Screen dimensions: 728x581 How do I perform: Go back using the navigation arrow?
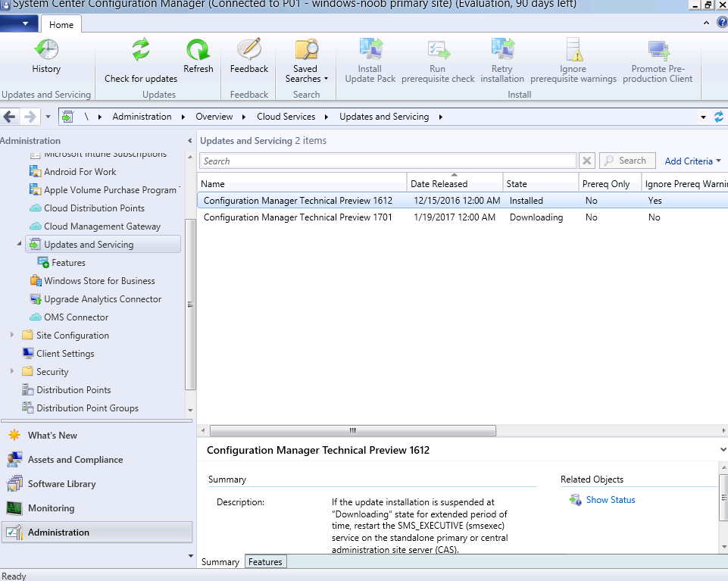click(x=10, y=117)
